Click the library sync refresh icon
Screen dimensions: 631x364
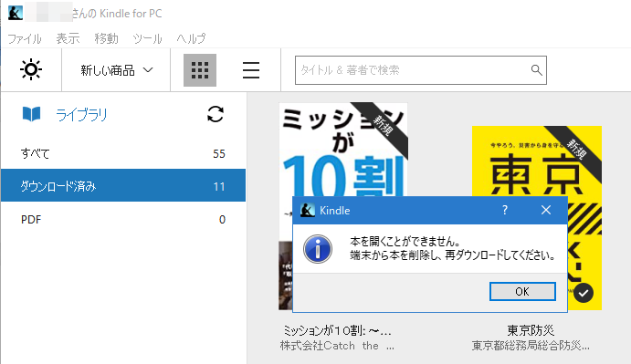(216, 114)
